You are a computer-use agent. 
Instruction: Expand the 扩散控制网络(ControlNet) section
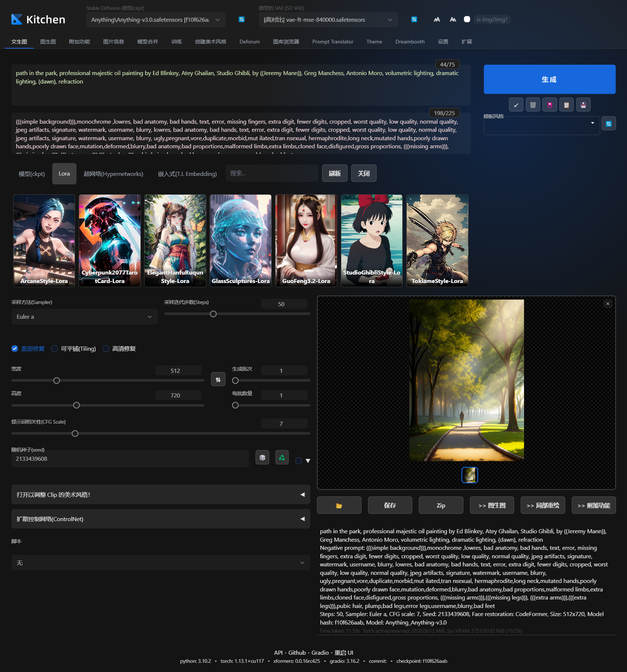161,519
